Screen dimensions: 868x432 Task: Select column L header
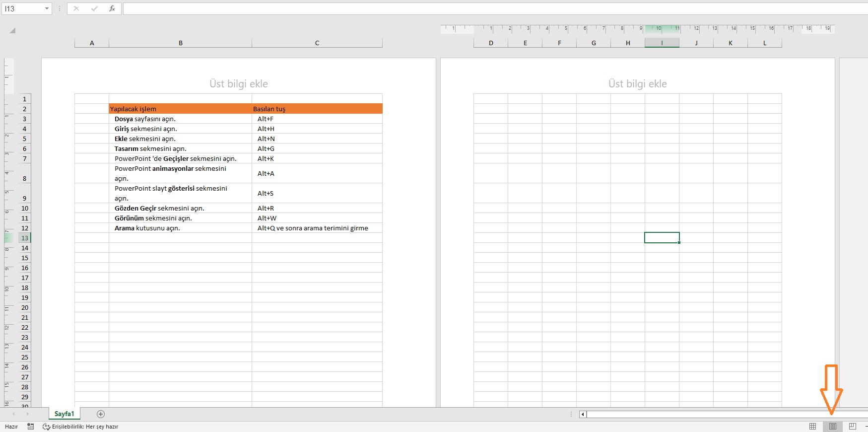coord(765,43)
